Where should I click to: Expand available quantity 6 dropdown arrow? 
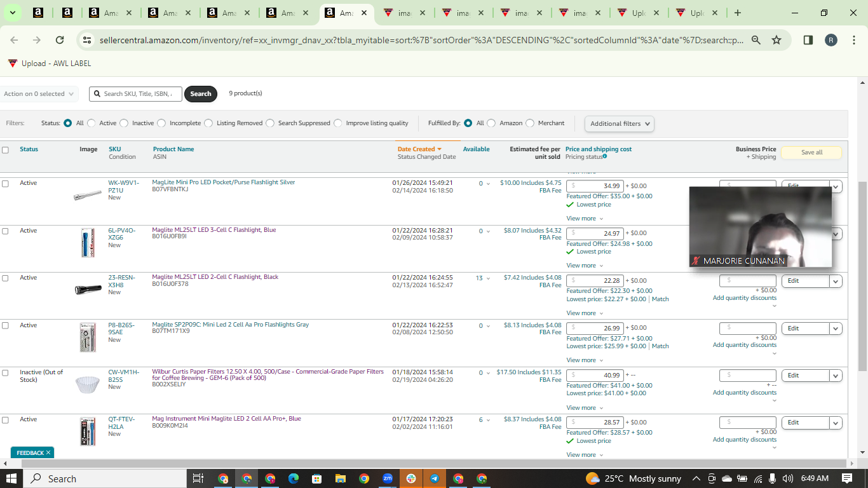(488, 421)
